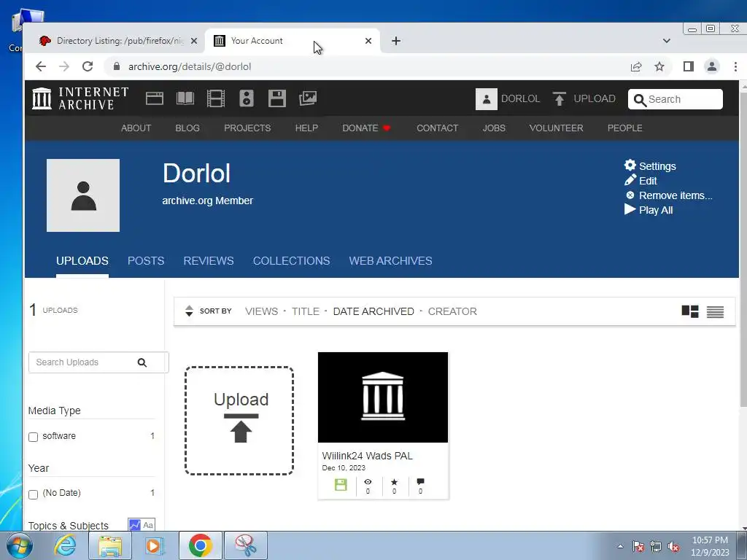
Task: Open Chrome profile button
Action: 712,66
